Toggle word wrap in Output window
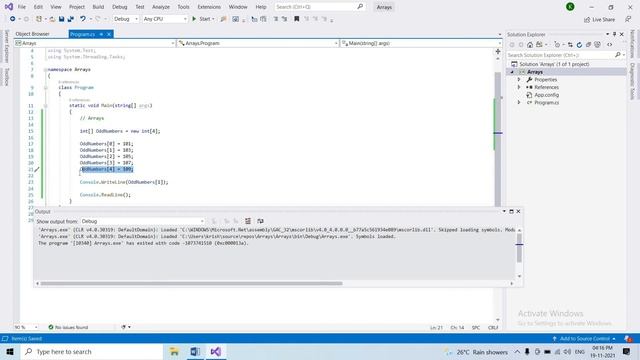Viewport: 640px width, 360px height. click(260, 221)
